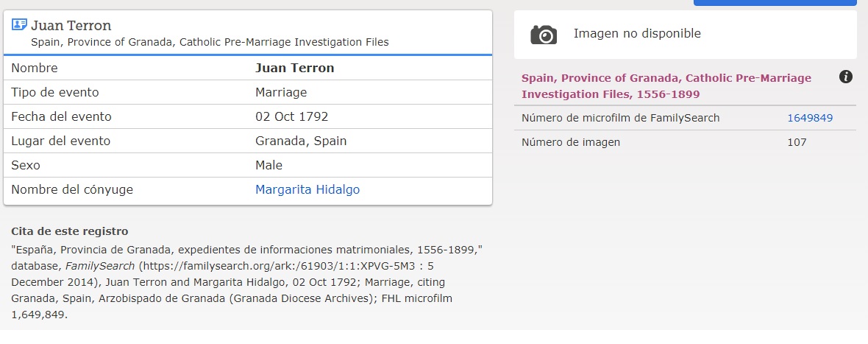Screen dimensions: 868x344
Task: Open the Pre-Marriage Investigation Files 1556-1899 collection
Action: coord(666,85)
